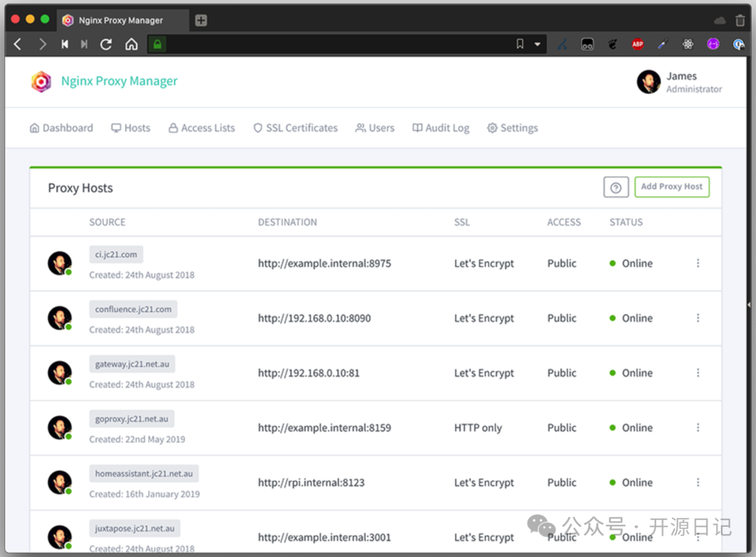Go to the Audit Log tab
Image resolution: width=756 pixels, height=557 pixels.
click(x=440, y=128)
